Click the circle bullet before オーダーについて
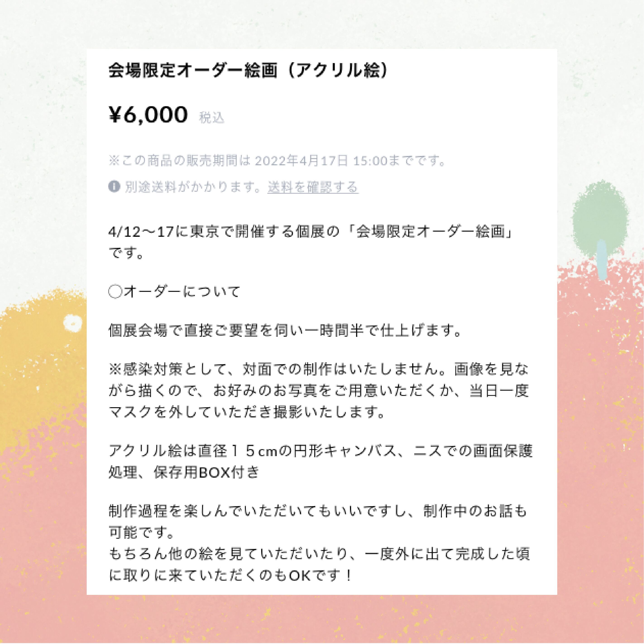Image resolution: width=644 pixels, height=644 pixels. pos(115,292)
